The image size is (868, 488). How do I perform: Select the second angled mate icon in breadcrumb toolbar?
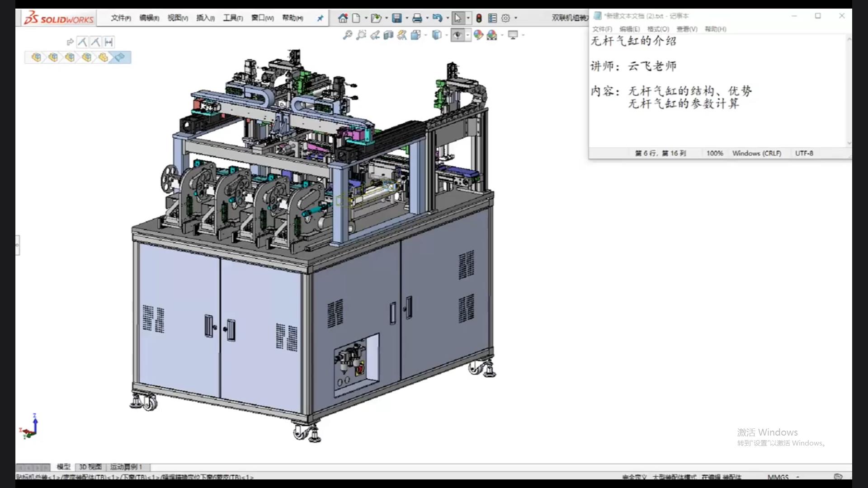pyautogui.click(x=95, y=42)
